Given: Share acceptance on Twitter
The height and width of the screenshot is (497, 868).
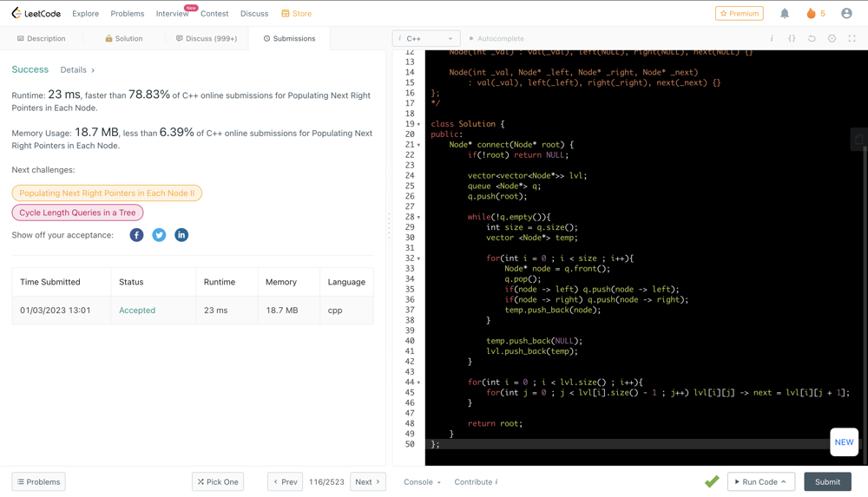Looking at the screenshot, I should 159,235.
